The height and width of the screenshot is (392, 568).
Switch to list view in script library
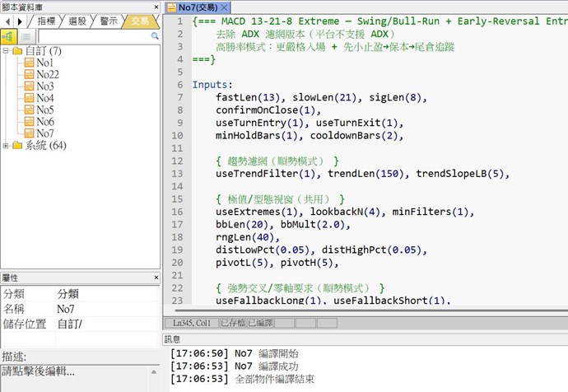tap(26, 36)
